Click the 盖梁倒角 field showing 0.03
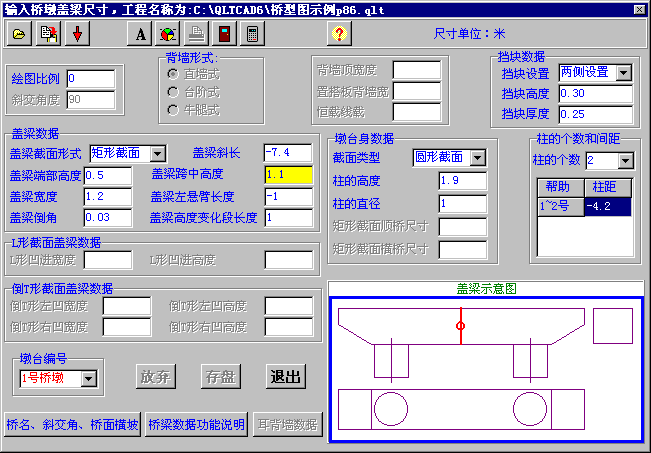This screenshot has height=453, width=651. (108, 218)
